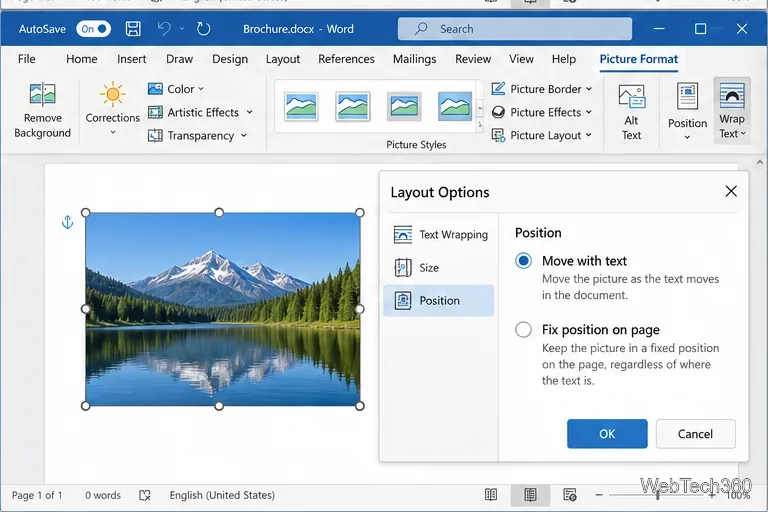Click OK in Layout Options
768x512 pixels.
[607, 434]
